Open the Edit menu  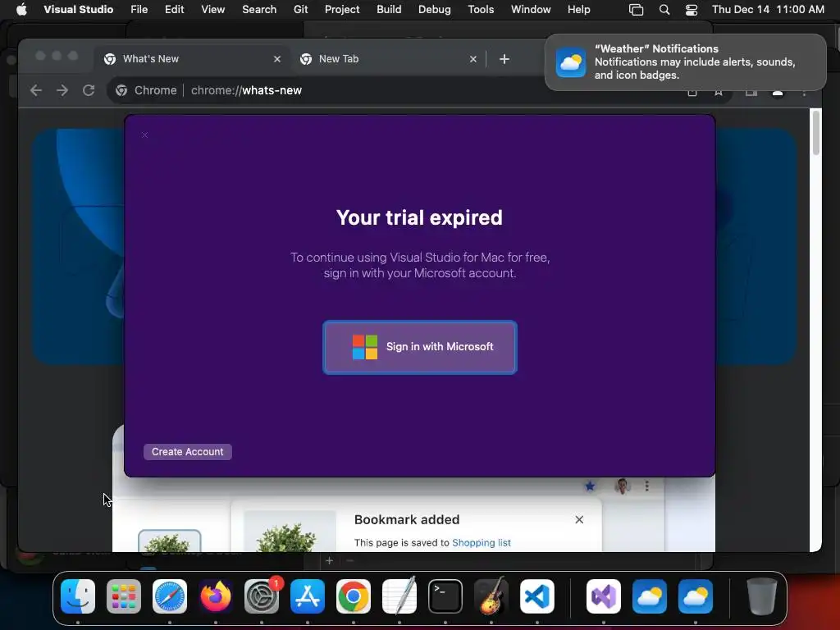[175, 9]
